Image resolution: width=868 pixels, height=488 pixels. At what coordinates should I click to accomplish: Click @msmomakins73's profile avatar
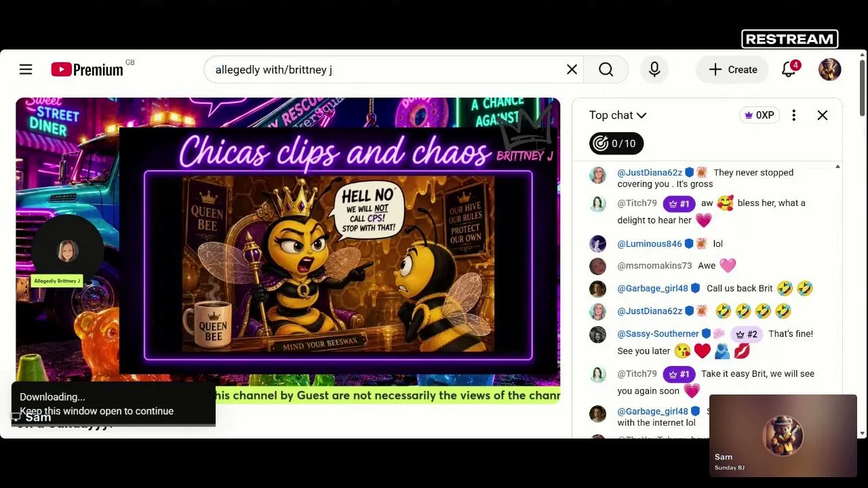click(597, 266)
